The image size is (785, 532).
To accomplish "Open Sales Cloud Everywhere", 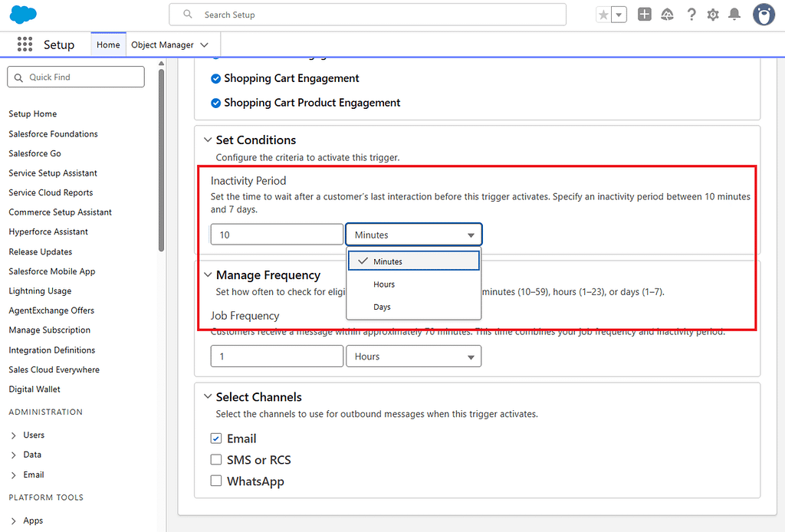I will pos(54,369).
